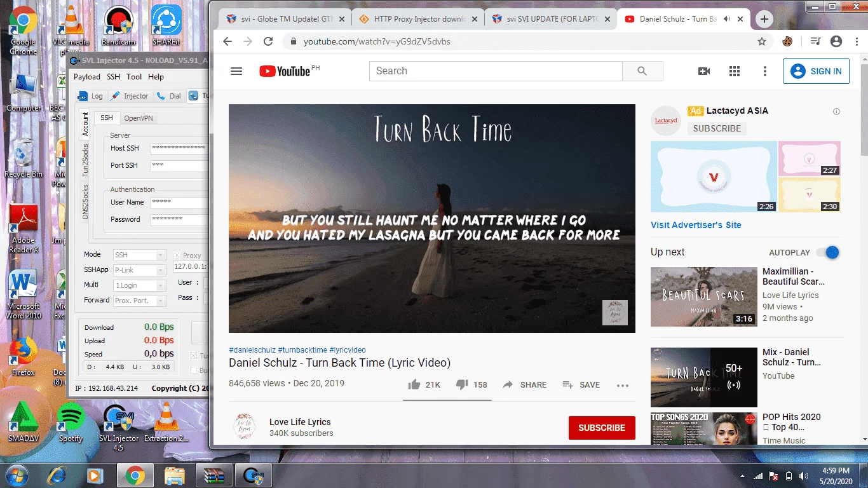Open SSH menu in SVL Injector
Image resolution: width=868 pixels, height=488 pixels.
click(x=113, y=77)
